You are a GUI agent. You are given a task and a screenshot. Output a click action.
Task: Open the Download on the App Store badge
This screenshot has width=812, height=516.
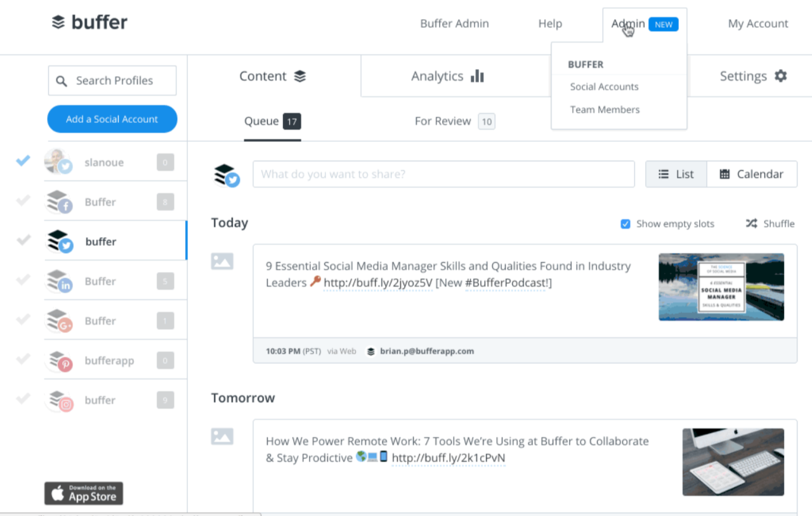[84, 493]
